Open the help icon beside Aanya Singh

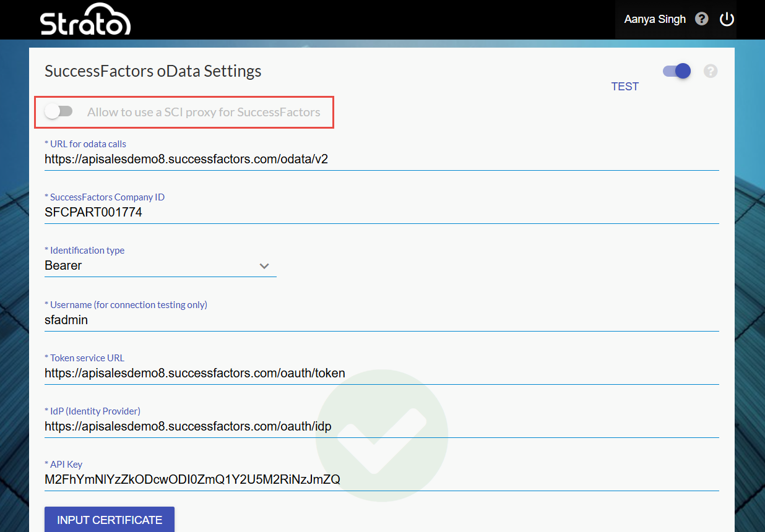click(701, 19)
